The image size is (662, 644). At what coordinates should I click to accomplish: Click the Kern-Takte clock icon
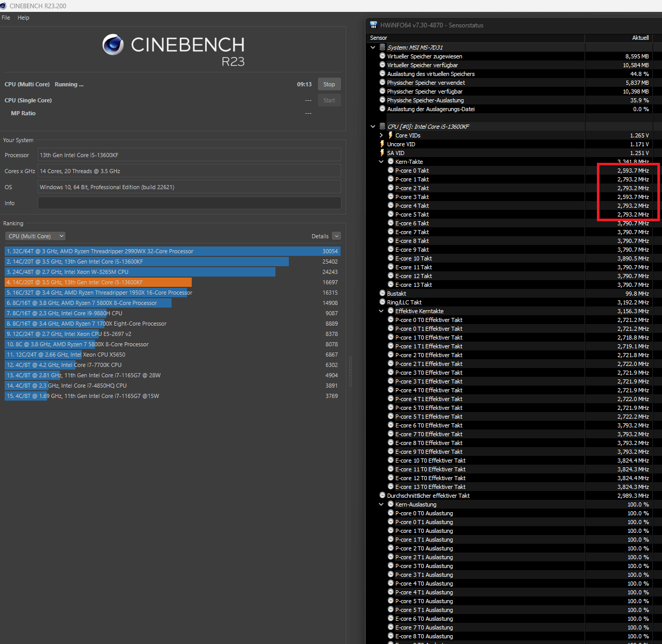pyautogui.click(x=391, y=162)
